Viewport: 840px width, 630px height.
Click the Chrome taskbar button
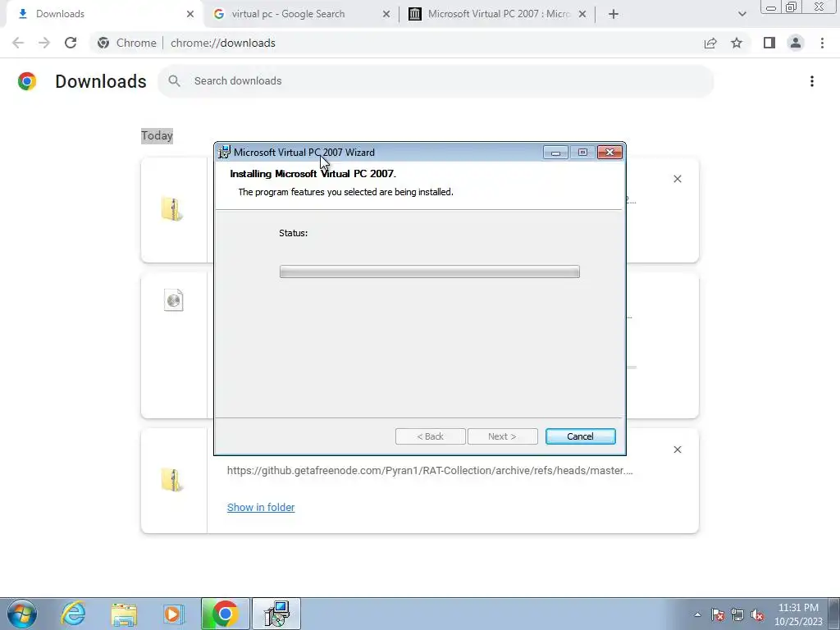(225, 614)
